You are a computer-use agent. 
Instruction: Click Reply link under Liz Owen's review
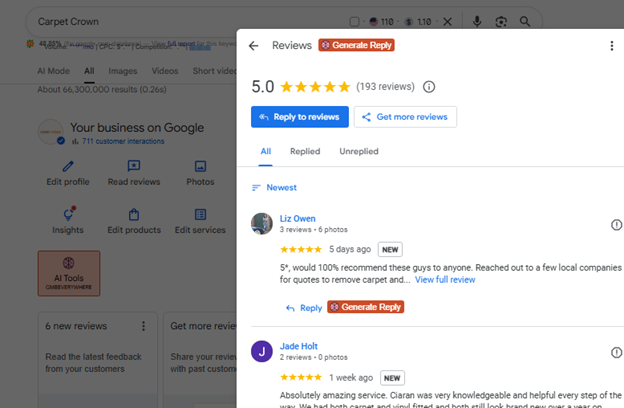point(304,308)
